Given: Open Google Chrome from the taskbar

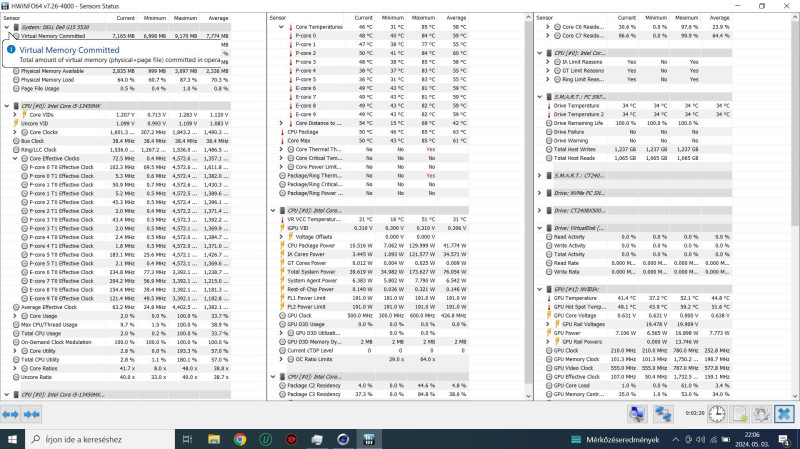Looking at the screenshot, I should click(240, 439).
